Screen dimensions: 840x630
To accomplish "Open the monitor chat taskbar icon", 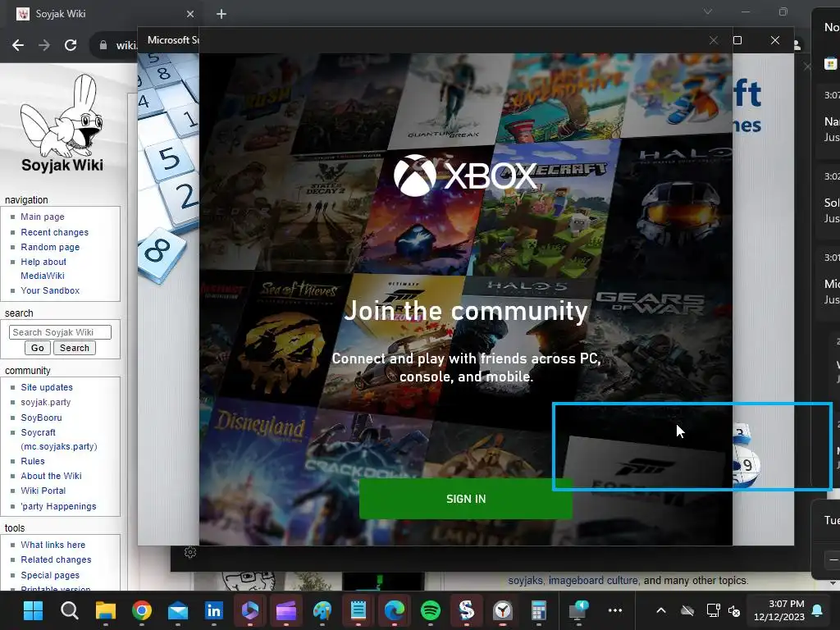I will pyautogui.click(x=578, y=610).
